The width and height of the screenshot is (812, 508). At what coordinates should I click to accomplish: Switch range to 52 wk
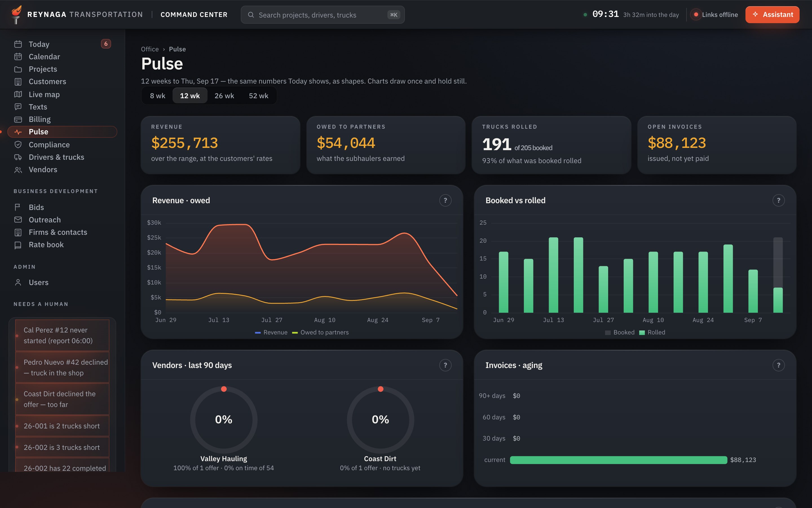(258, 96)
